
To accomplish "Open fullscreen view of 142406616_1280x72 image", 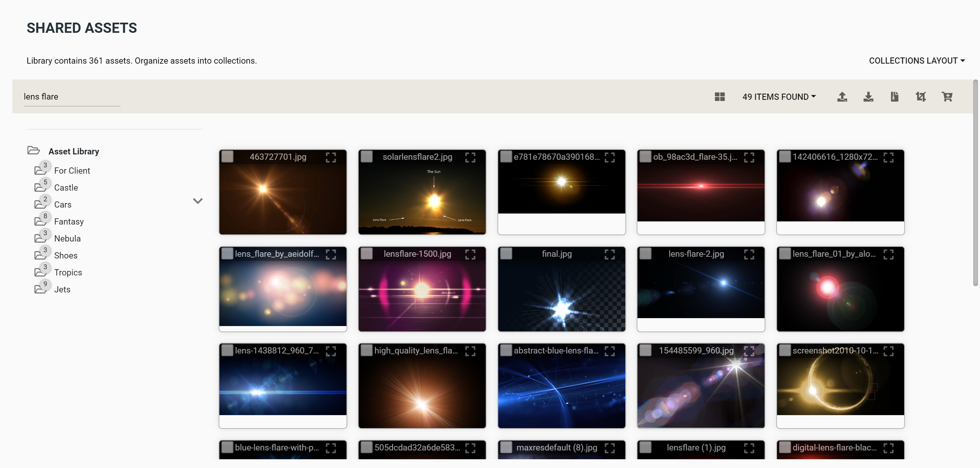I will point(888,157).
